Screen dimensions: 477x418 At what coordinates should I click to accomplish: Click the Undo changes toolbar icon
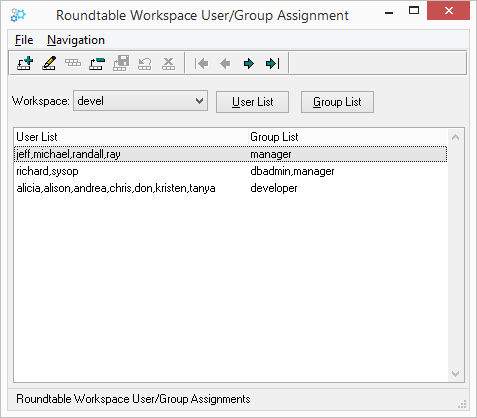click(145, 63)
